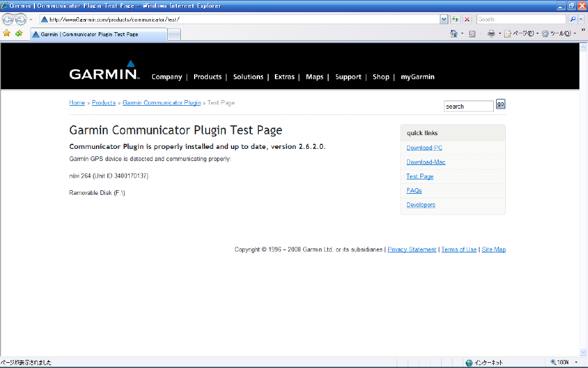Open the recent pages dropdown beside Forward
The height and width of the screenshot is (368, 588).
(31, 20)
